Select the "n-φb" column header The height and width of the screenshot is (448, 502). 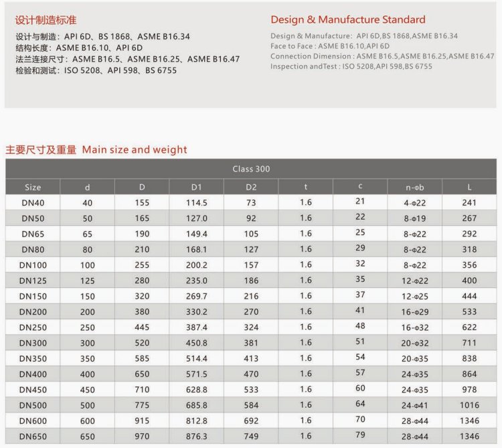[x=415, y=187]
